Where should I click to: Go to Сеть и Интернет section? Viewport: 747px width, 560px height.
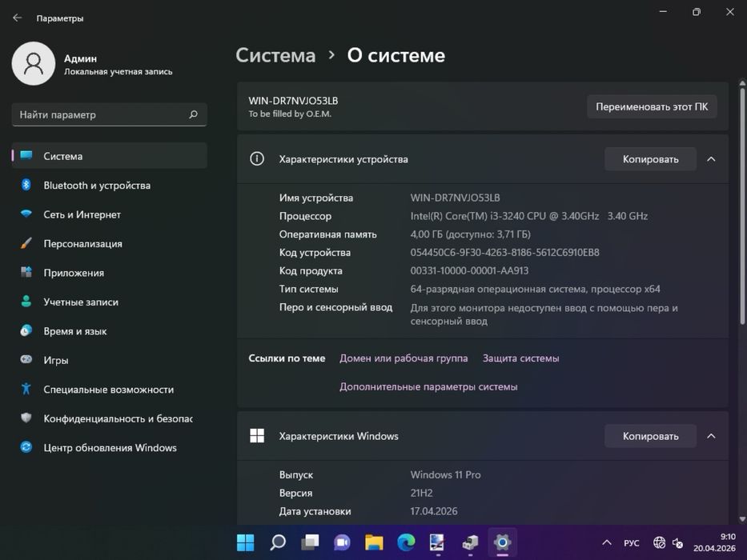[82, 214]
